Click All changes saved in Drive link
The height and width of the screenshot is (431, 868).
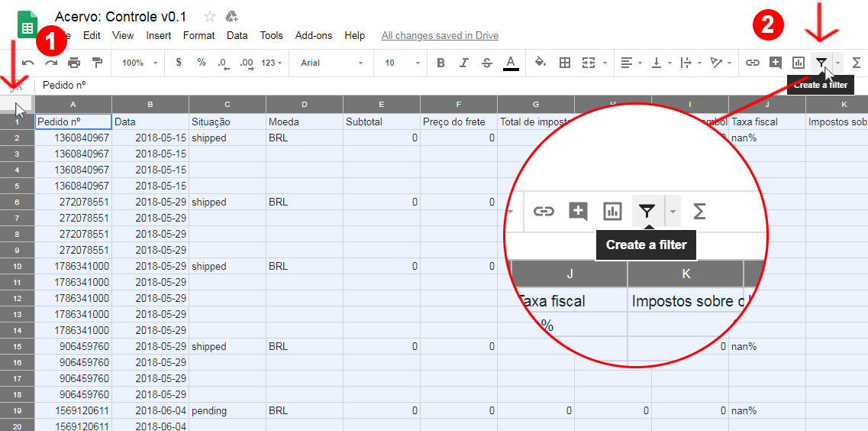[x=440, y=35]
